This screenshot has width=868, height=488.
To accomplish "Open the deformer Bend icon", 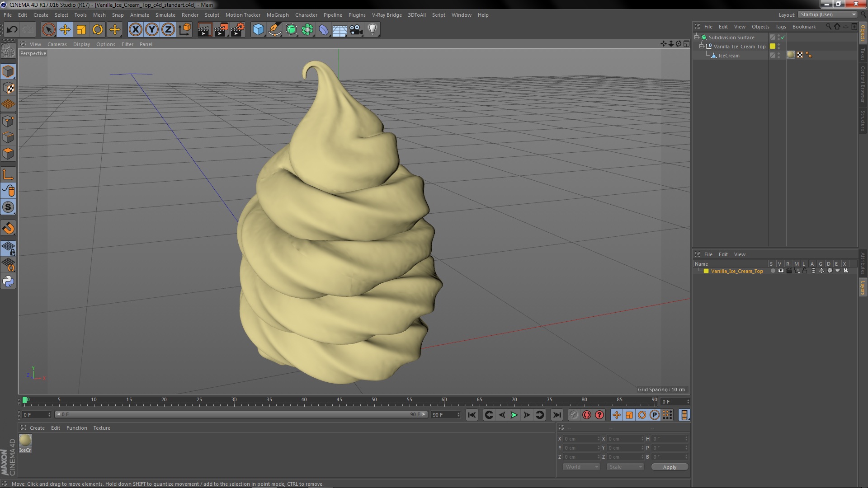I will pyautogui.click(x=324, y=30).
